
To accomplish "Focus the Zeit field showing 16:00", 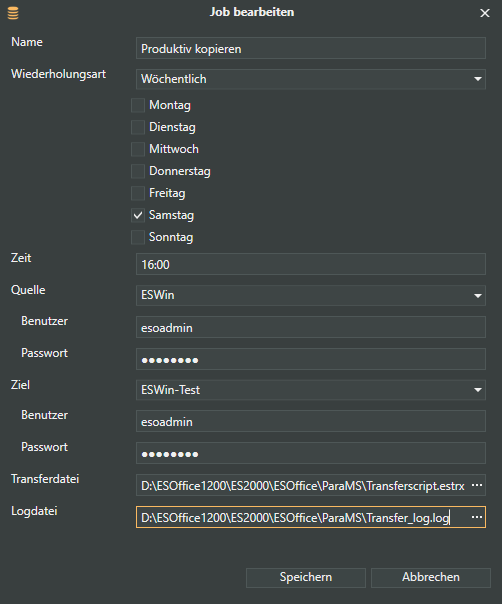I will [311, 264].
